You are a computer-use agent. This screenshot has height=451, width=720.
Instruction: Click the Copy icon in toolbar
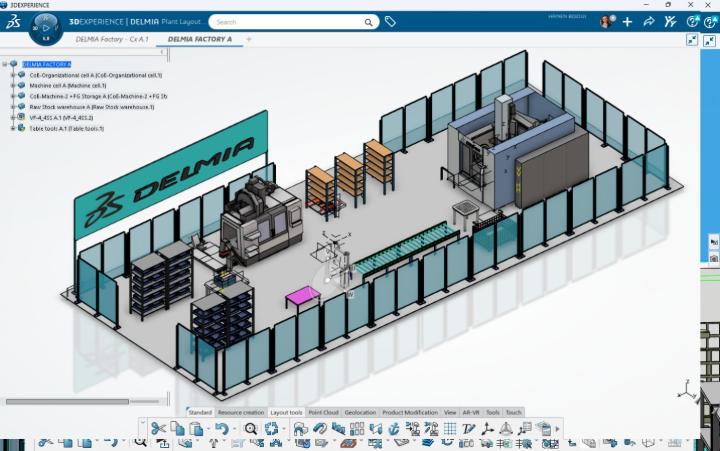177,429
